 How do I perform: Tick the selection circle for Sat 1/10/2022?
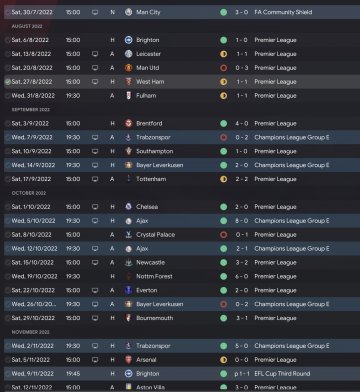(x=7, y=207)
